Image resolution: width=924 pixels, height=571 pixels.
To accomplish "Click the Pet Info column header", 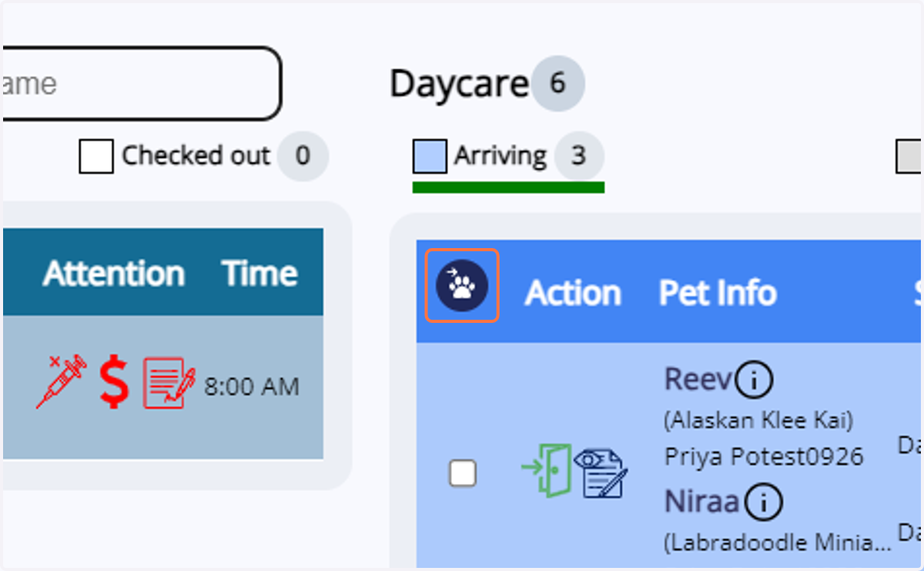I will tap(718, 293).
